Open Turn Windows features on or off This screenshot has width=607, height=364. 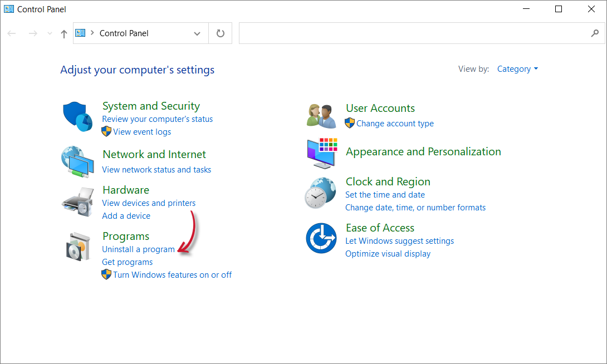172,274
